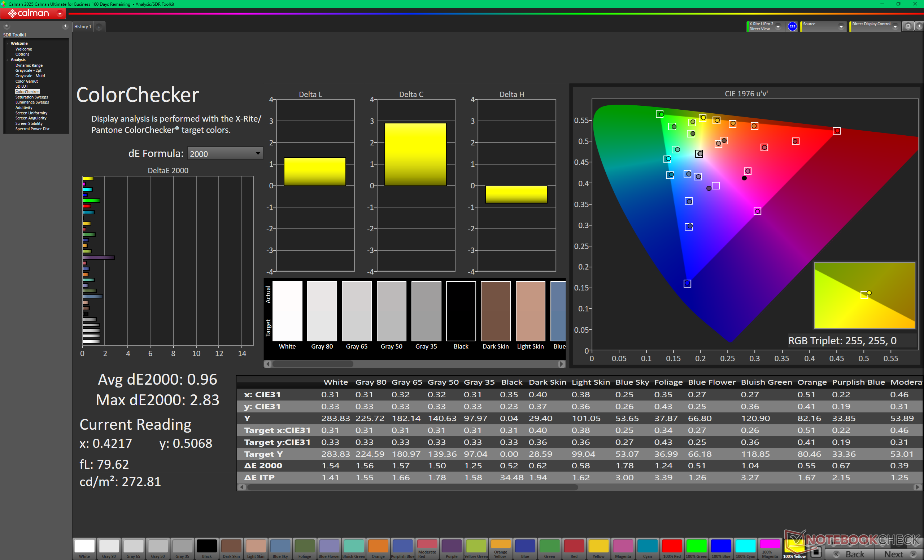Image resolution: width=924 pixels, height=560 pixels.
Task: Open the dE Formula dropdown
Action: [x=225, y=153]
